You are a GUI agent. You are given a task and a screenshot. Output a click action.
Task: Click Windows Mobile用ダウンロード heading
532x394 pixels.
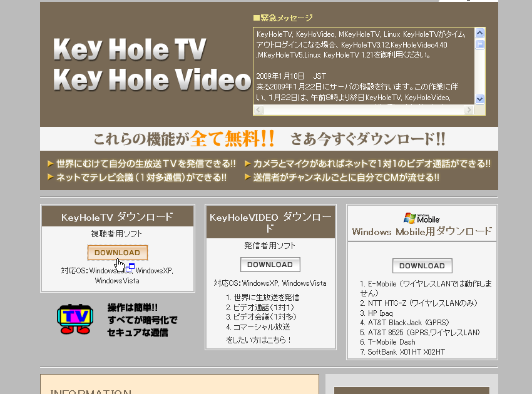tap(422, 231)
